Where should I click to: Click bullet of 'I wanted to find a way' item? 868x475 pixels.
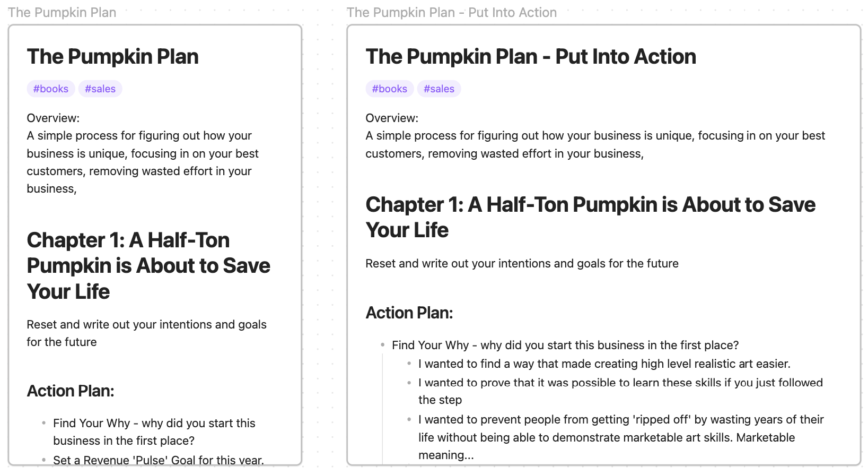coord(409,364)
